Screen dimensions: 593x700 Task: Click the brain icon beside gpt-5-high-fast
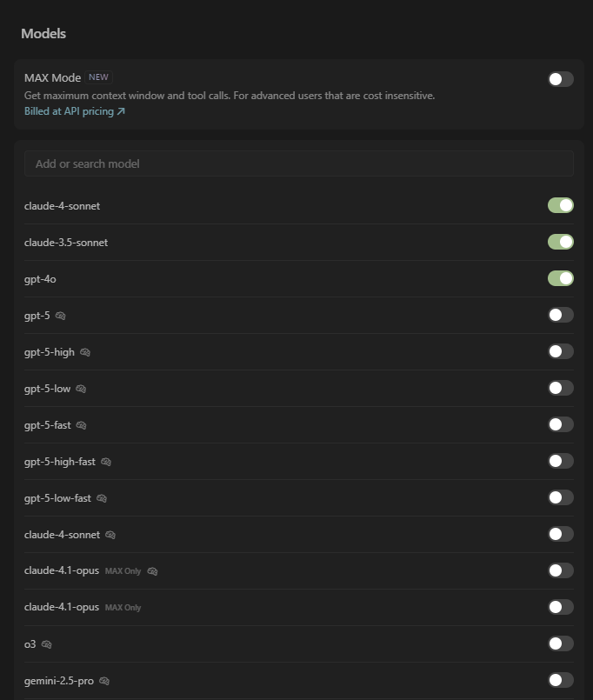pos(106,462)
